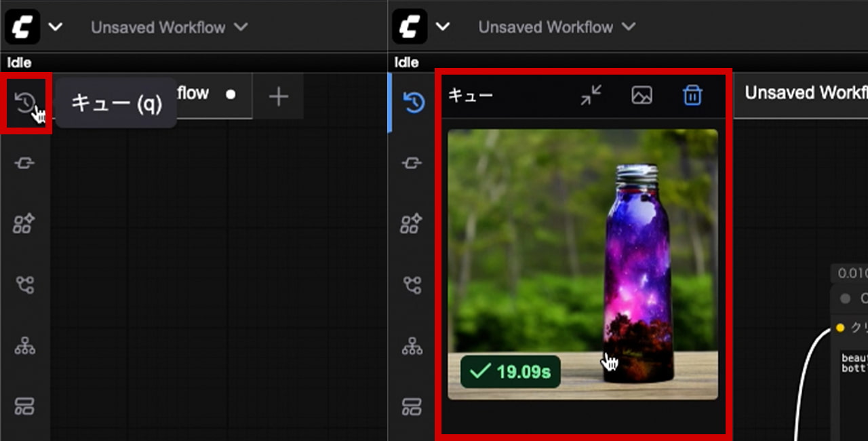Open the Unsaved Workflow dropdown above the queue panel icons
The height and width of the screenshot is (441, 868).
(556, 27)
